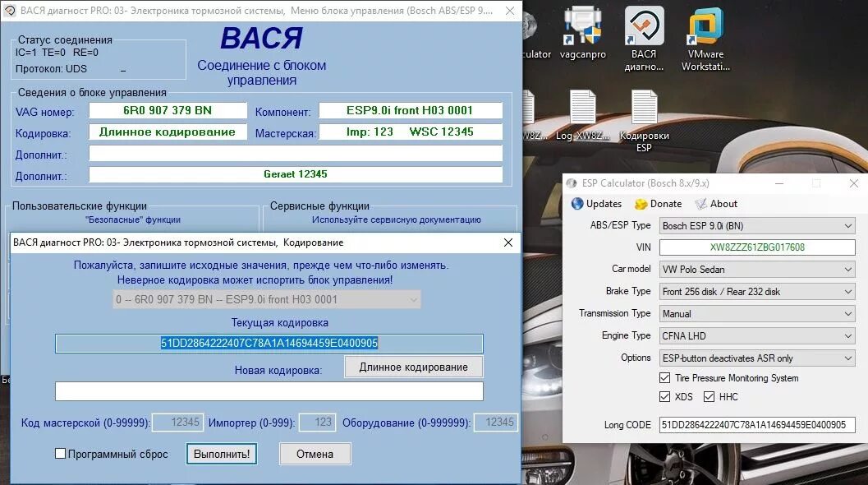Click the Выполнить! button
Image resolution: width=868 pixels, height=485 pixels.
(x=222, y=454)
